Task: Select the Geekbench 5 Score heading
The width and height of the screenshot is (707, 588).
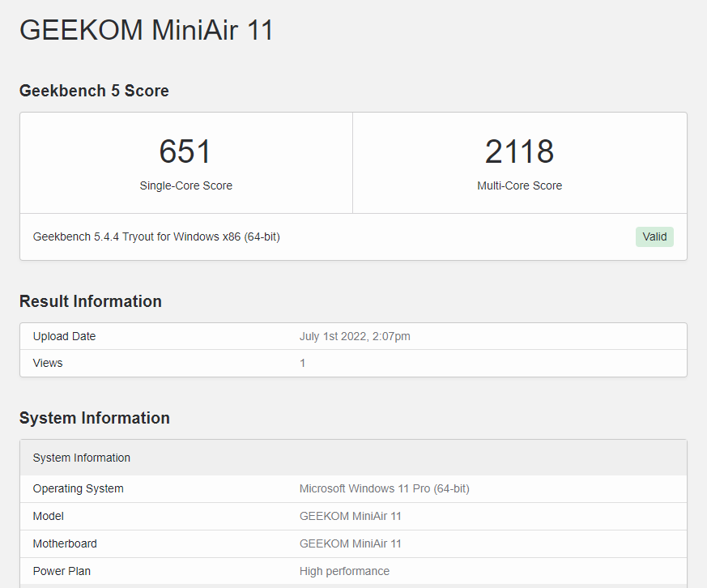Action: coord(94,91)
